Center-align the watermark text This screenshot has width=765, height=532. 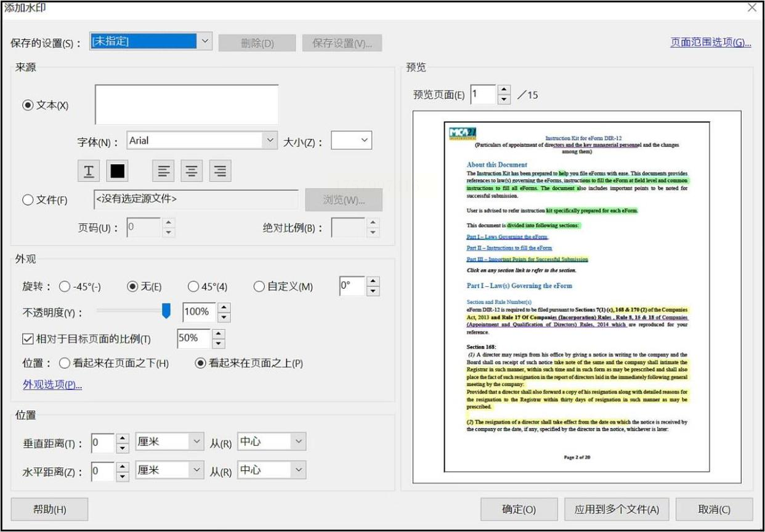[192, 171]
